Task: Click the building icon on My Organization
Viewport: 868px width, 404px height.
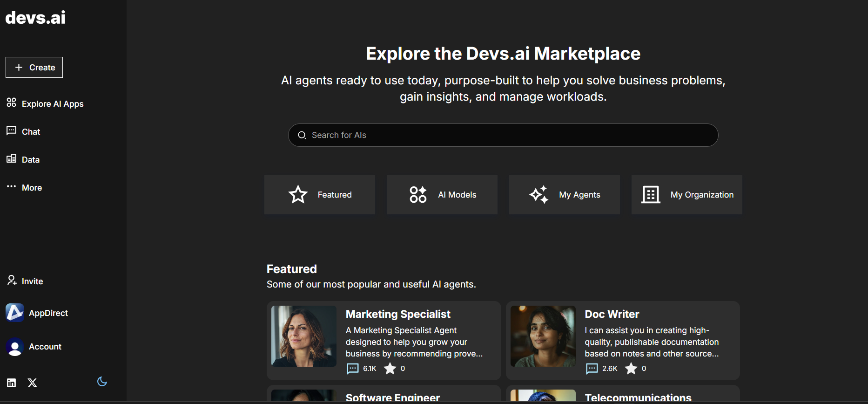Action: click(651, 194)
